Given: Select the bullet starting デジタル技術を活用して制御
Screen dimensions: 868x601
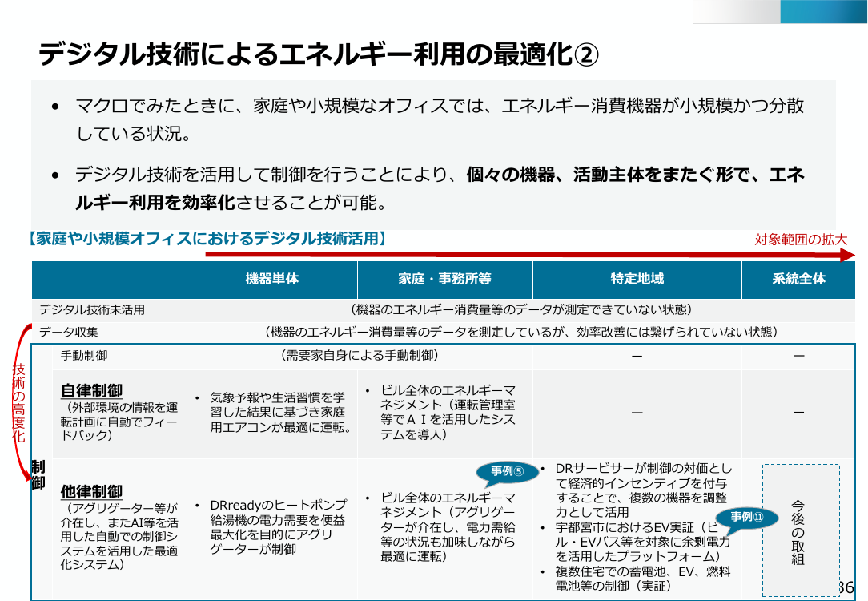Looking at the screenshot, I should coord(440,188).
